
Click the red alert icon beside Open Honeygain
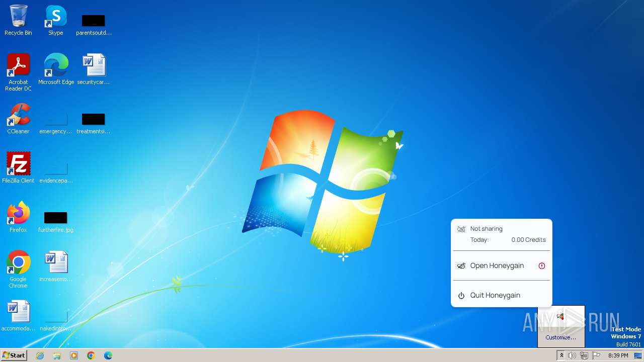[x=542, y=265]
